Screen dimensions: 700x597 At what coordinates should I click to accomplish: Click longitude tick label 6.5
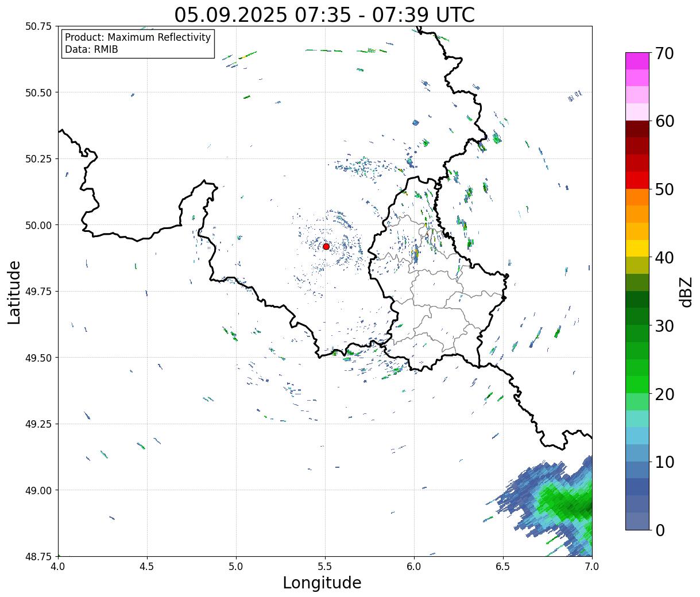click(x=503, y=566)
